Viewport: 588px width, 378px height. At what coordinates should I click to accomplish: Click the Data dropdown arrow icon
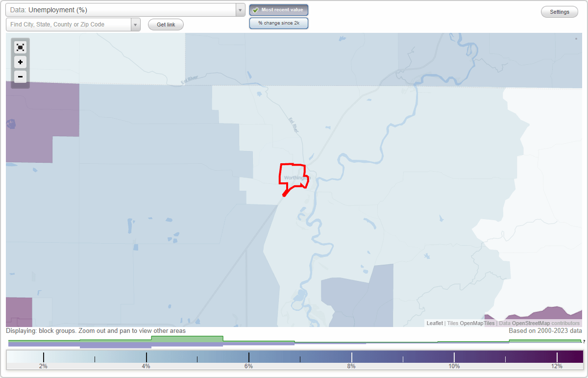[x=240, y=10]
